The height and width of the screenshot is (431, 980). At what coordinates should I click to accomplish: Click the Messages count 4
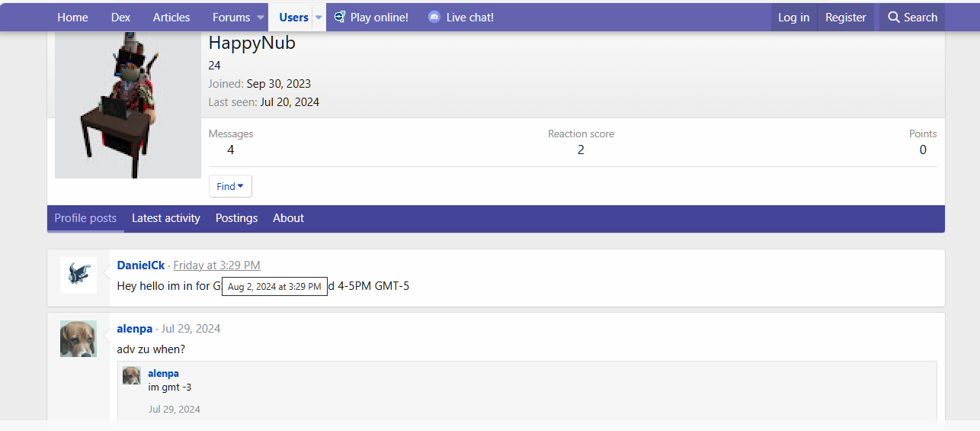pyautogui.click(x=231, y=150)
